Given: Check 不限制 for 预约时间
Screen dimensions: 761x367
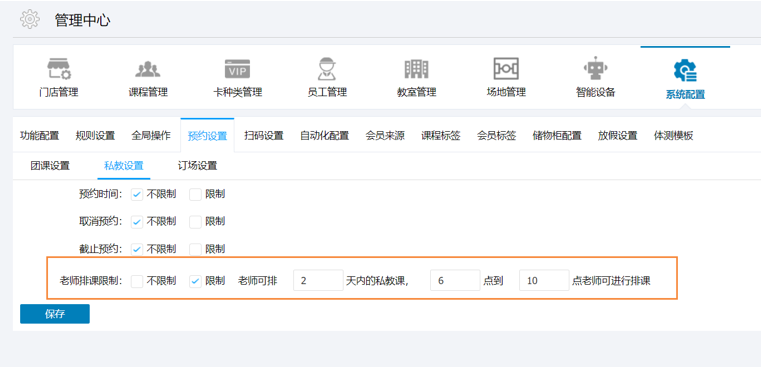Looking at the screenshot, I should click(137, 195).
